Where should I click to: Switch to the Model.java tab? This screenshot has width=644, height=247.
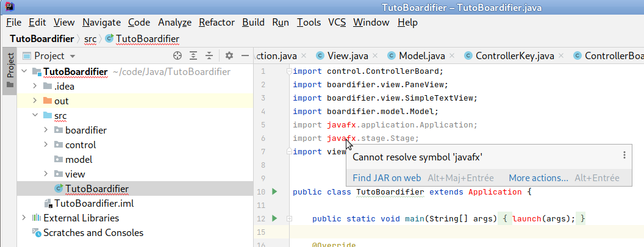tap(421, 56)
